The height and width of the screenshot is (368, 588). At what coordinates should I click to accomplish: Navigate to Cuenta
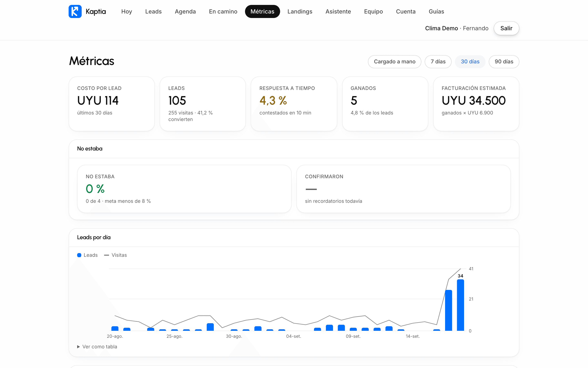[x=406, y=11]
